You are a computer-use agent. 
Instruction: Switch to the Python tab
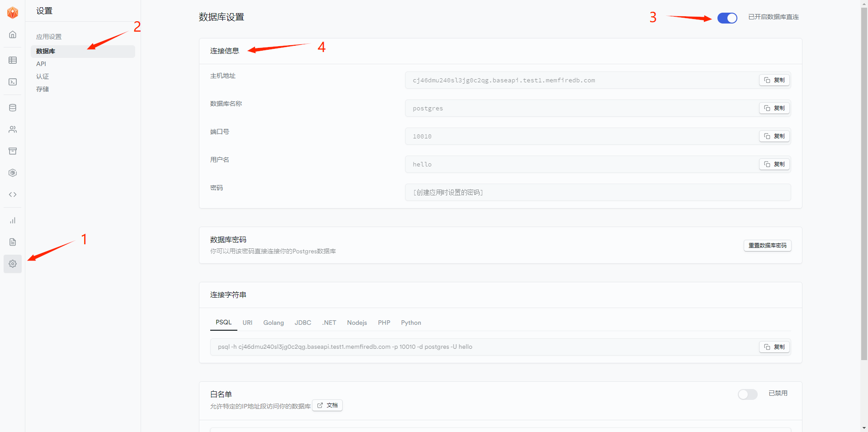point(411,323)
